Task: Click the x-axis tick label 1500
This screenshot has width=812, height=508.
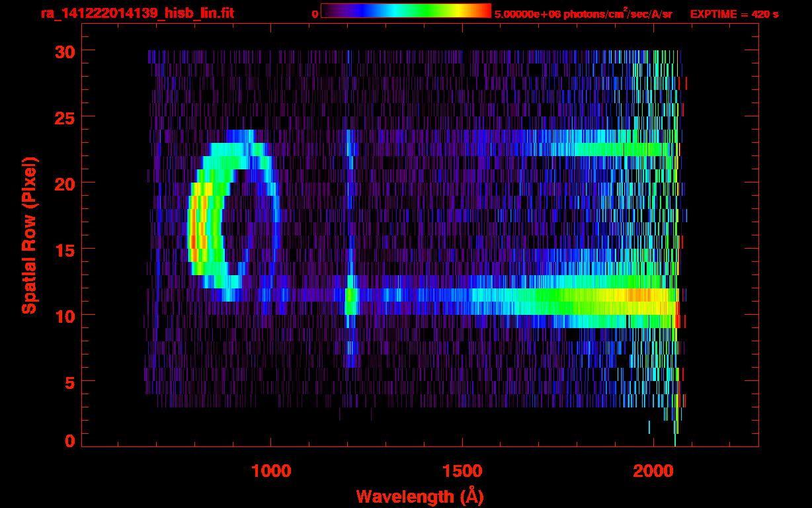Action: coord(462,470)
